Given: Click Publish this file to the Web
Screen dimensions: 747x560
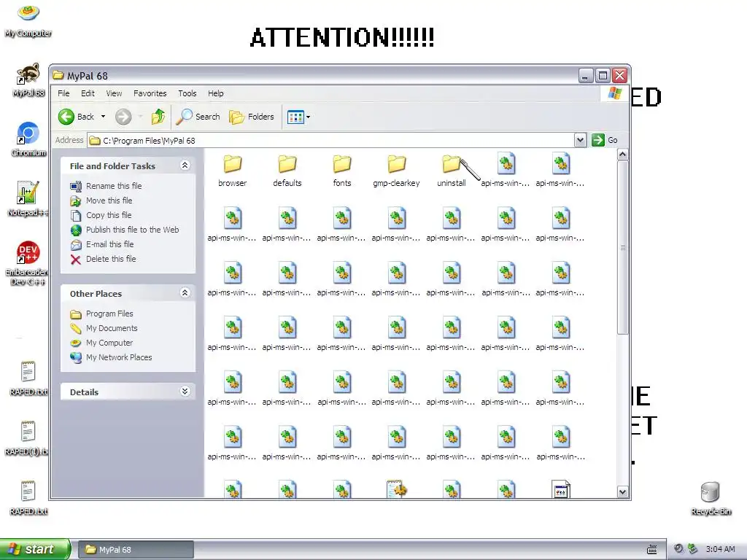Looking at the screenshot, I should pyautogui.click(x=125, y=230).
